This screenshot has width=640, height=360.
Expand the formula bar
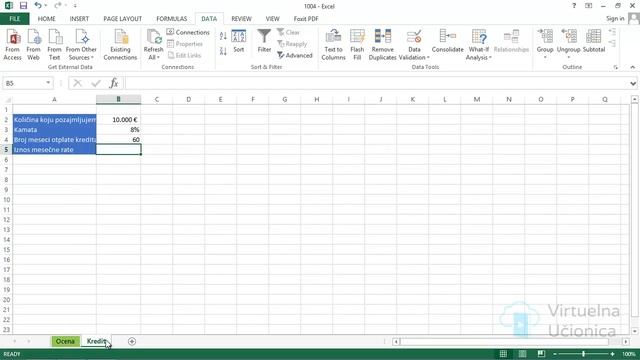[x=633, y=83]
